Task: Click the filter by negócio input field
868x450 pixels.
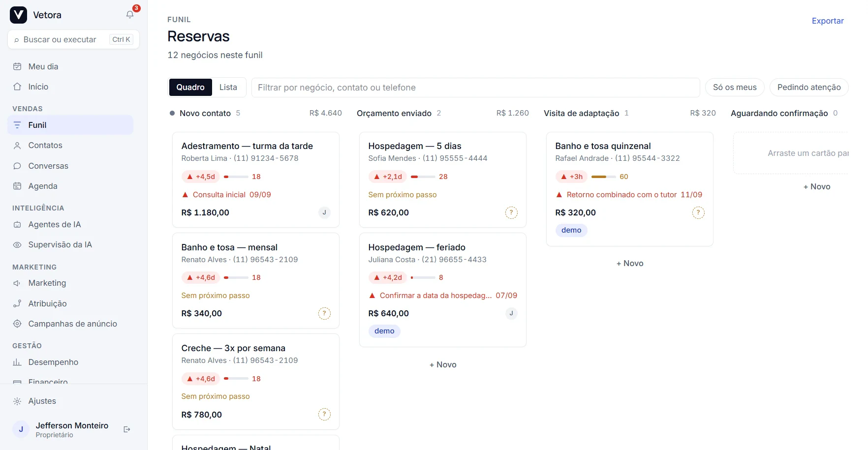Action: [x=476, y=88]
